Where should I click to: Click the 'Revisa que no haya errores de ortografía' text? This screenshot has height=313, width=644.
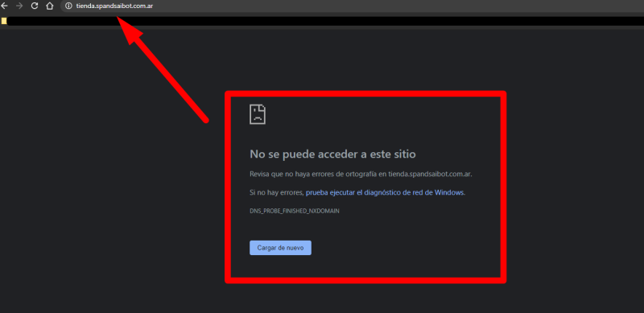313,174
